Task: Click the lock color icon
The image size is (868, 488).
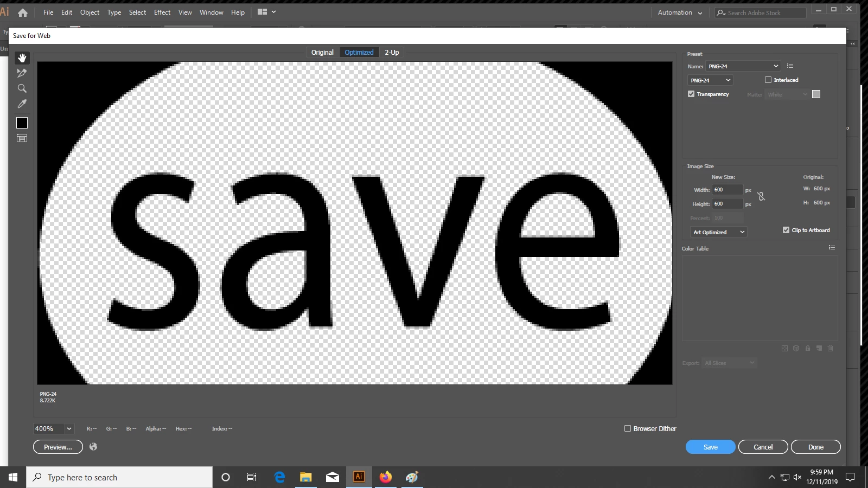Action: 808,348
